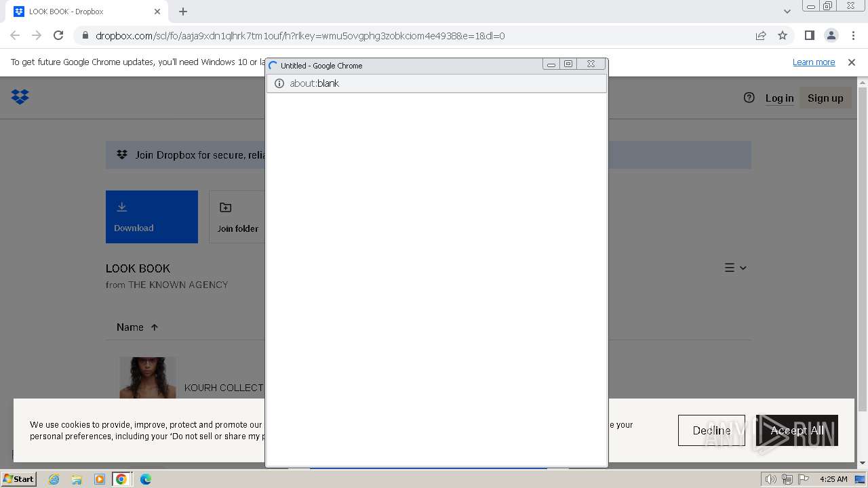Toggle the Chrome side panel icon
The width and height of the screenshot is (868, 488).
click(809, 35)
